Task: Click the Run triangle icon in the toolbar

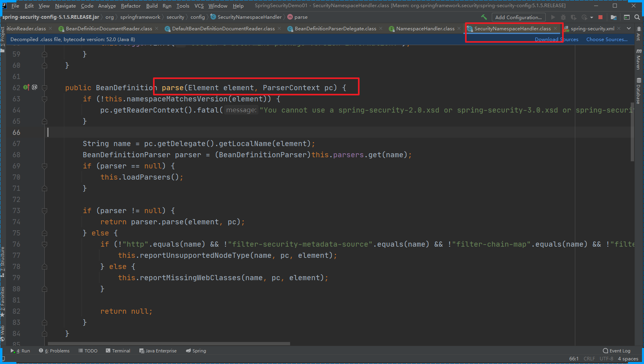Action: [x=553, y=17]
